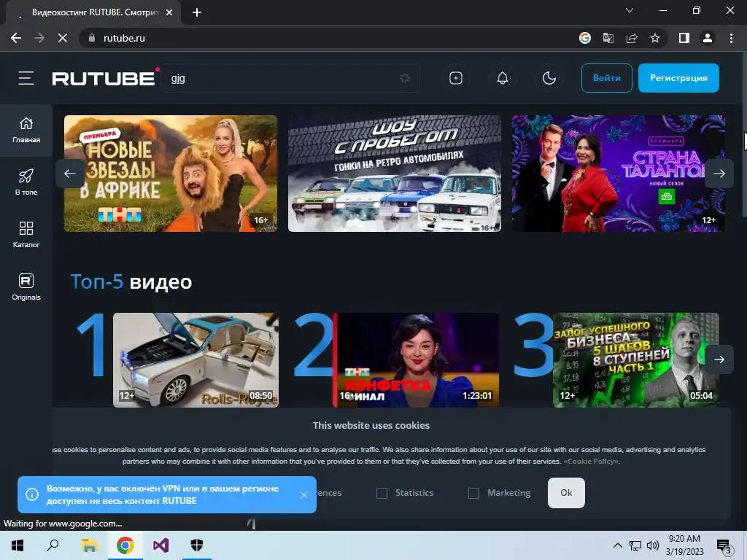Screen dimensions: 747x560
Task: Play the Конфетка финал video
Action: click(416, 360)
